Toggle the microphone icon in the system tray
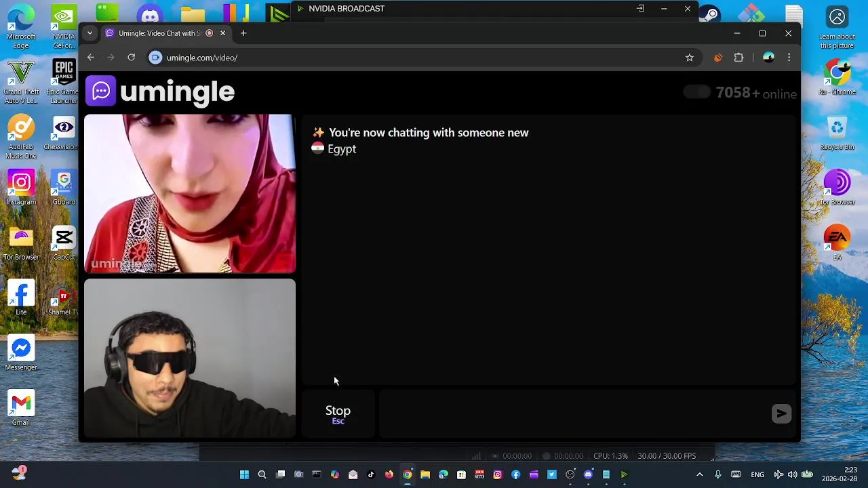 click(x=717, y=474)
